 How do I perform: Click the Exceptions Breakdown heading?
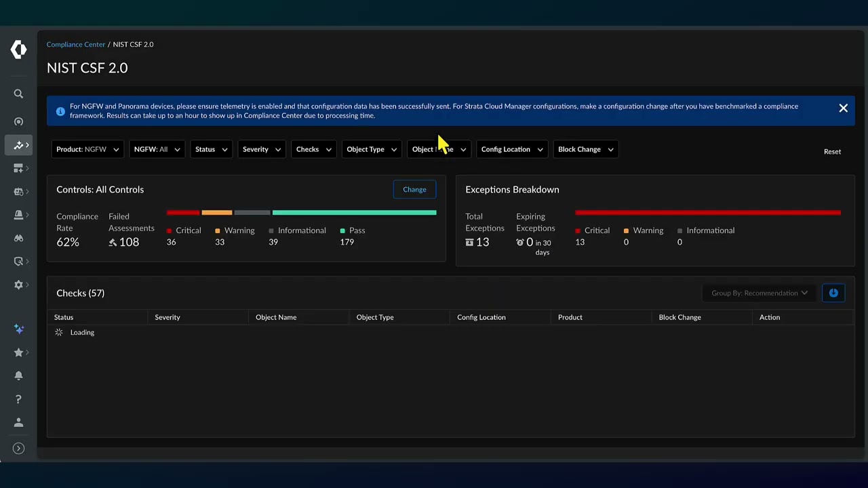[512, 189]
